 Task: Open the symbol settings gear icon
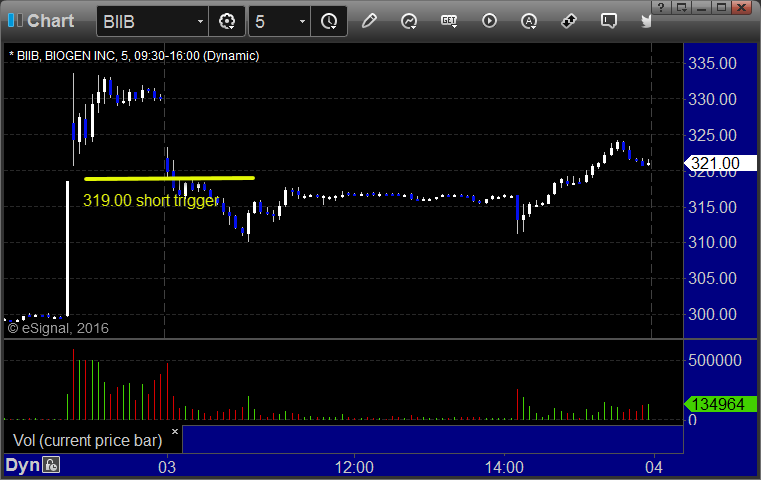pos(227,21)
